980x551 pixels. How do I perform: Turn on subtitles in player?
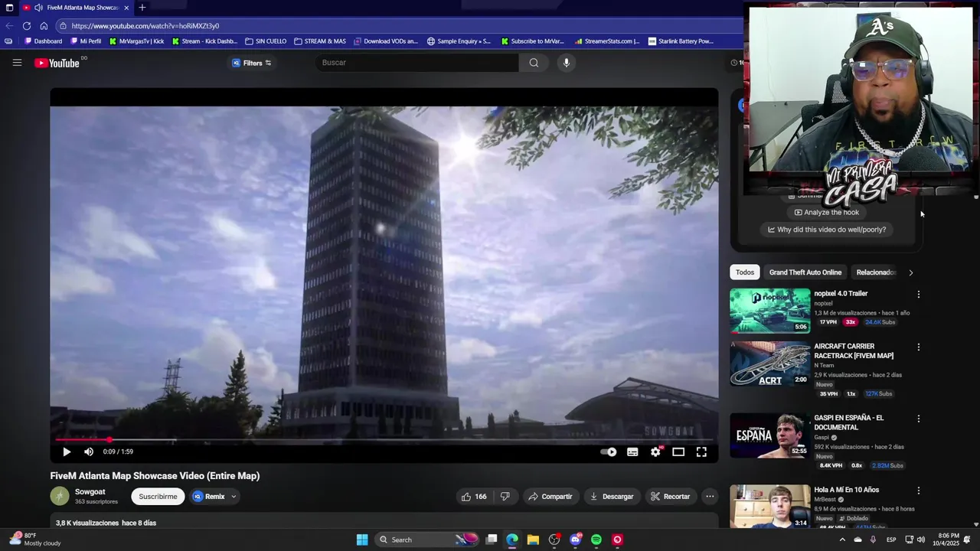click(x=632, y=452)
